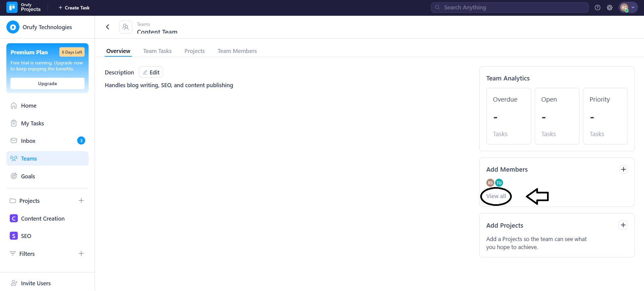This screenshot has height=291, width=644.
Task: Switch to the Team Members tab
Action: (x=237, y=51)
